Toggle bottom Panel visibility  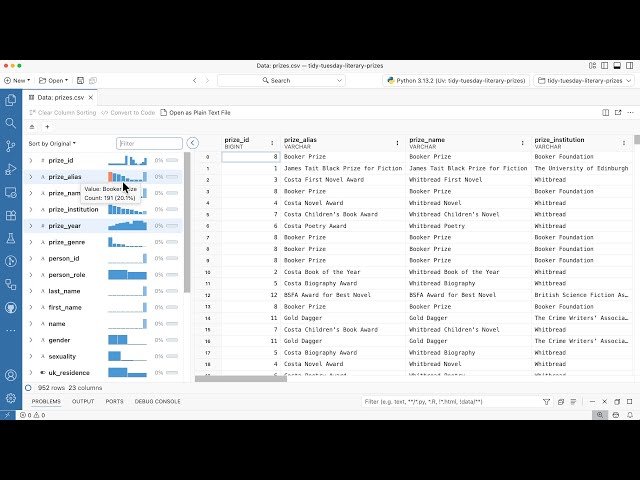(617, 66)
